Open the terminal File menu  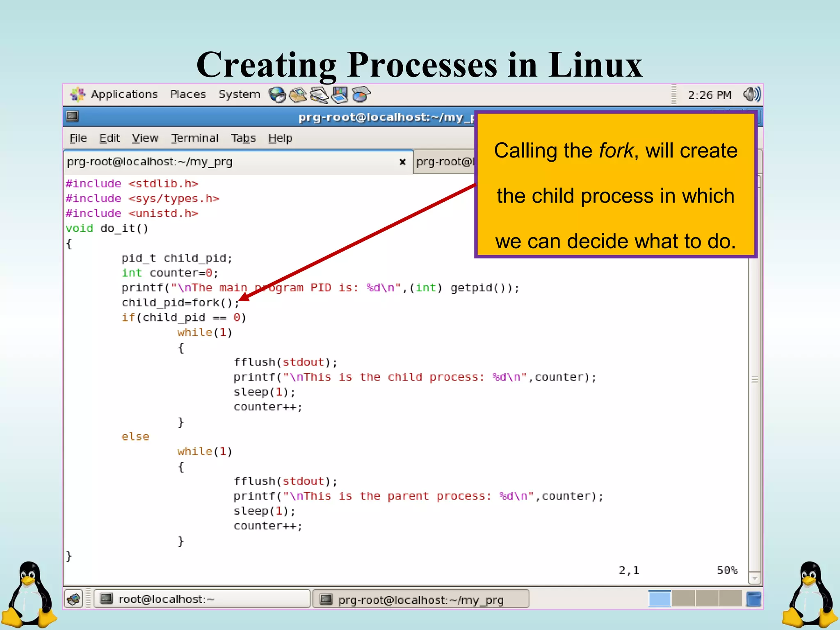[78, 138]
